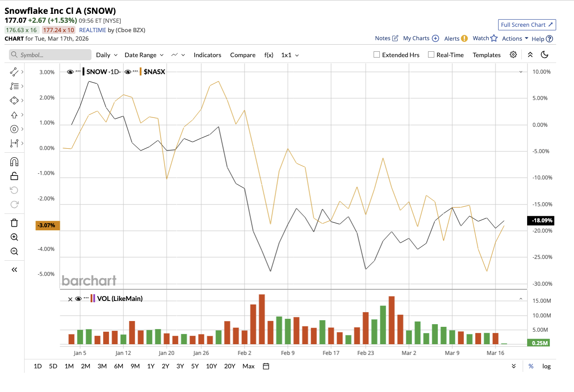Image resolution: width=574 pixels, height=392 pixels.
Task: Click the SNOW black color swatch
Action: tap(83, 71)
